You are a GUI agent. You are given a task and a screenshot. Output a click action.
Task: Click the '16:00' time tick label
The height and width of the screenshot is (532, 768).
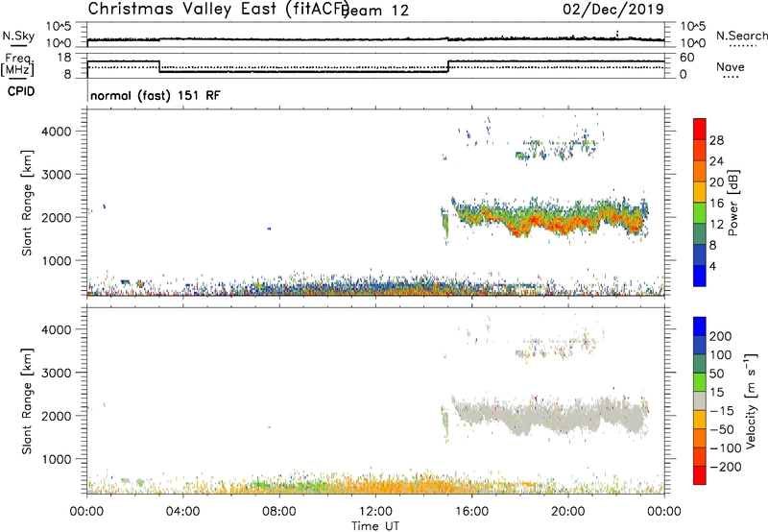click(471, 512)
